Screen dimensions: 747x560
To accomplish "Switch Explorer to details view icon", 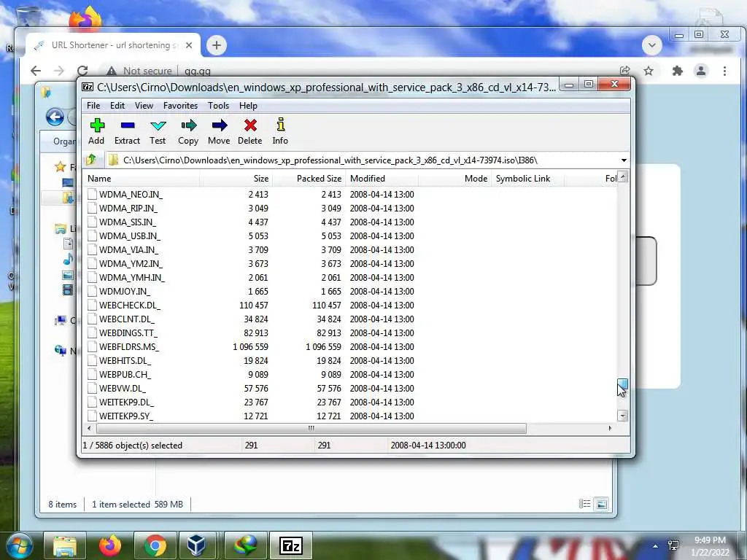I will tap(584, 504).
